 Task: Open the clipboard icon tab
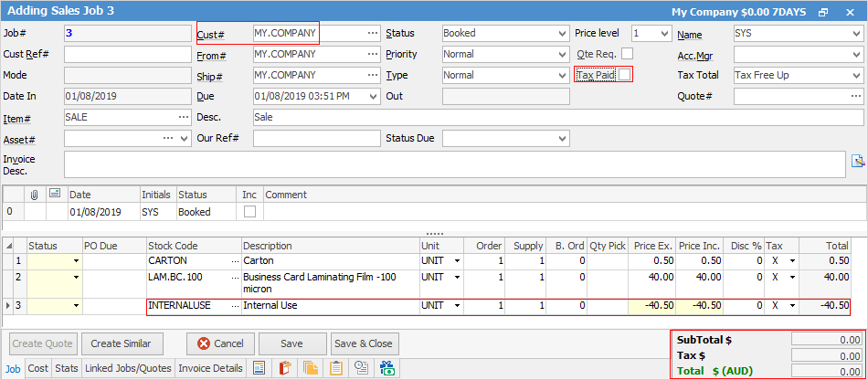pyautogui.click(x=335, y=368)
